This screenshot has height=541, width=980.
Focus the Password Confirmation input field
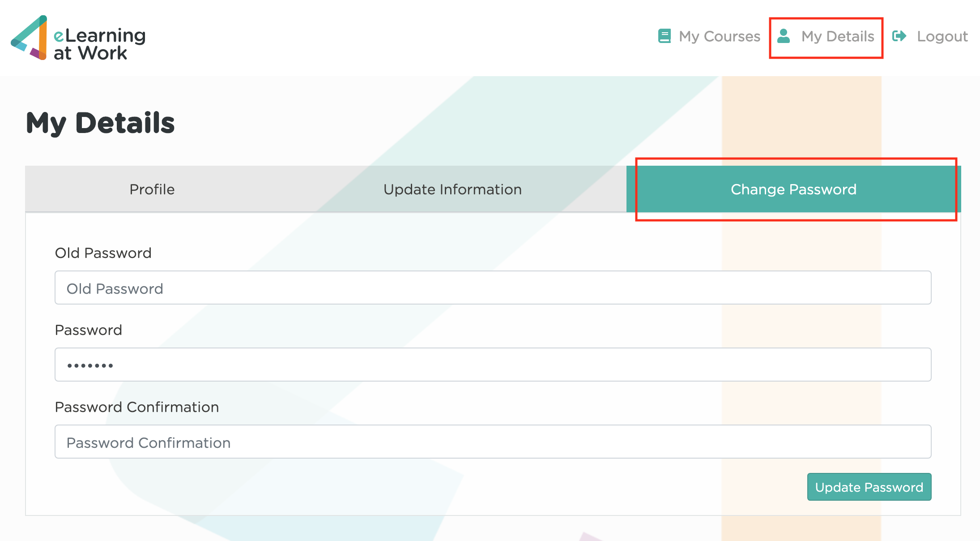point(493,442)
